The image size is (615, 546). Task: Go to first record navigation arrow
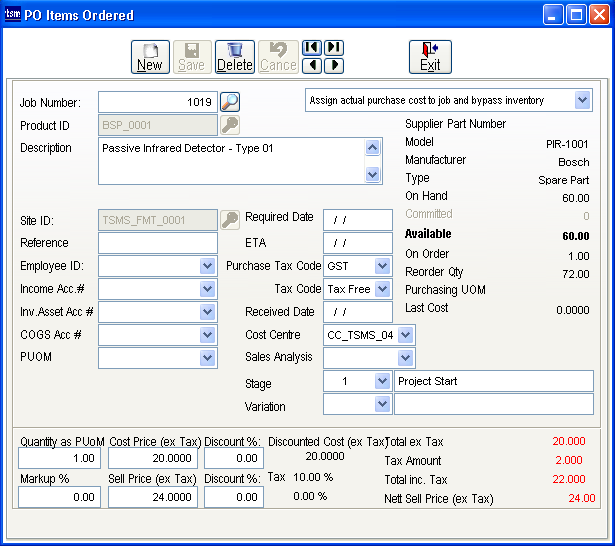[x=312, y=48]
